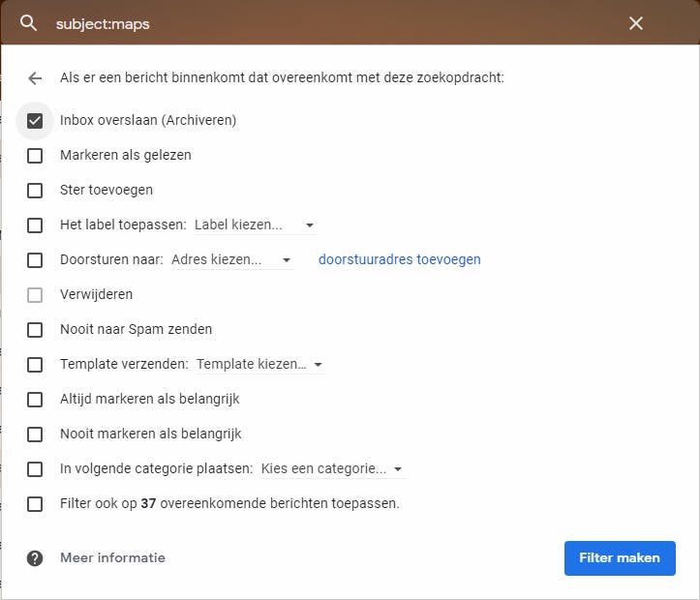Image resolution: width=700 pixels, height=600 pixels.
Task: Expand Kies een categorie dropdown
Action: [x=332, y=469]
